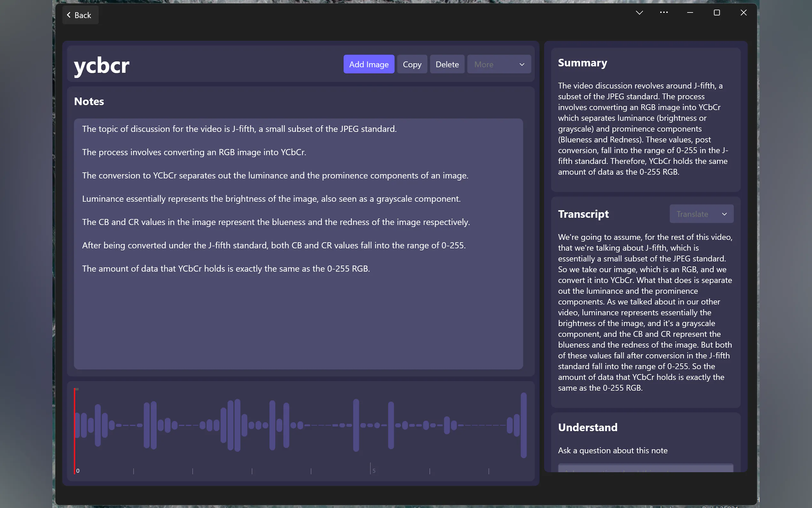Open the three-dots overflow menu
Screen dimensions: 812x508
[664, 13]
